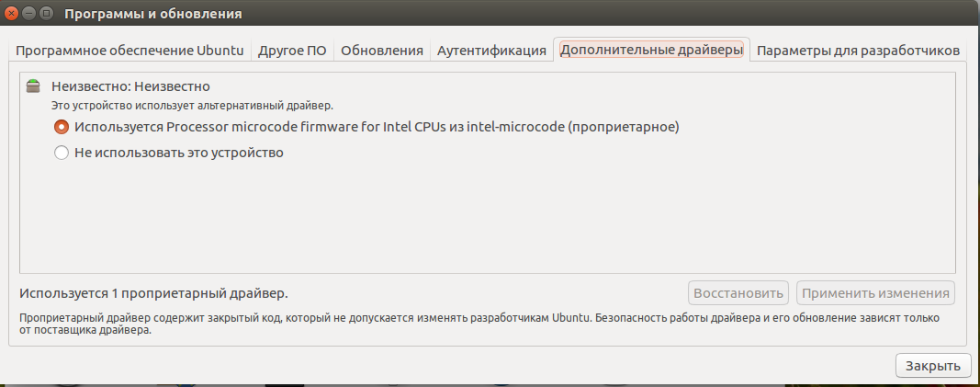980x387 pixels.
Task: Switch to the Другое ПО tab
Action: click(x=292, y=51)
